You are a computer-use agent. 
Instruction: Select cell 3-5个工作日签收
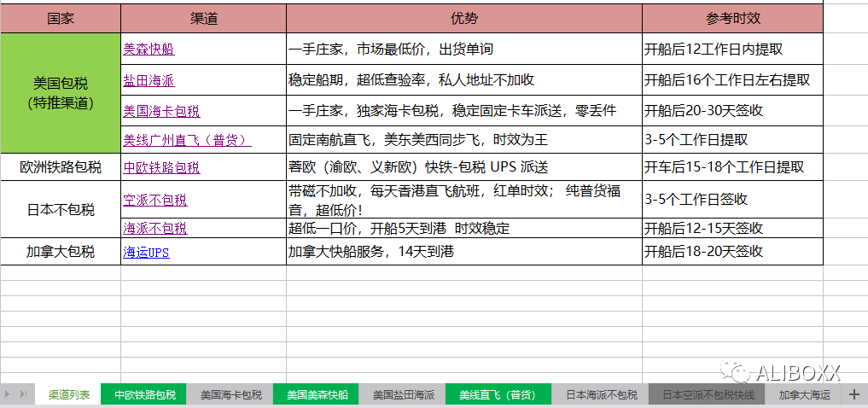733,201
